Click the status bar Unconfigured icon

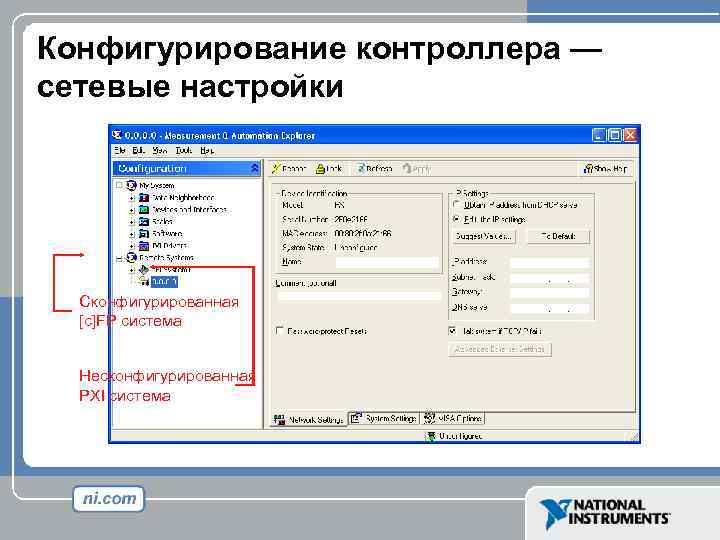click(x=431, y=436)
